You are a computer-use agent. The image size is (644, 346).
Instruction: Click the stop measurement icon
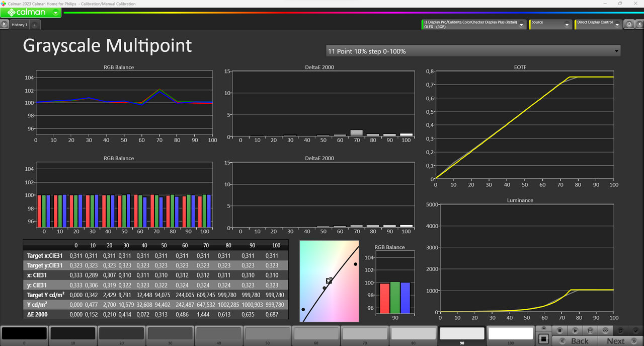coord(560,330)
